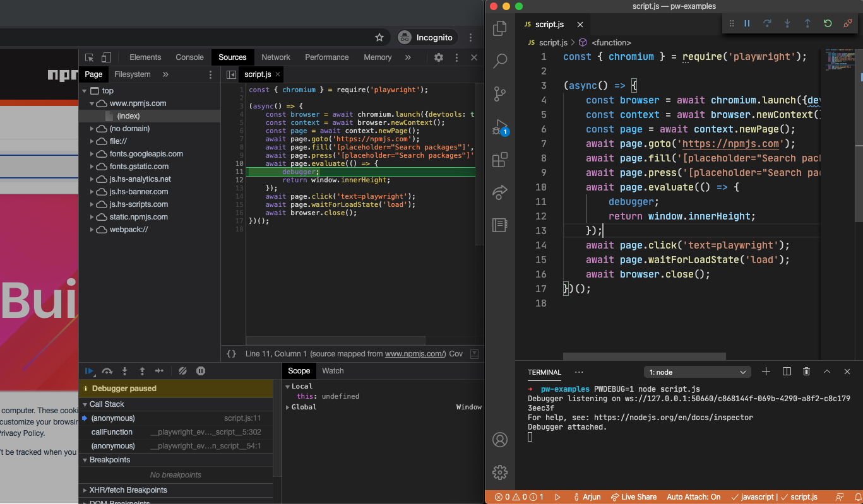Open VS Code Accounts menu
Screen dimensions: 863x504
tap(500, 440)
